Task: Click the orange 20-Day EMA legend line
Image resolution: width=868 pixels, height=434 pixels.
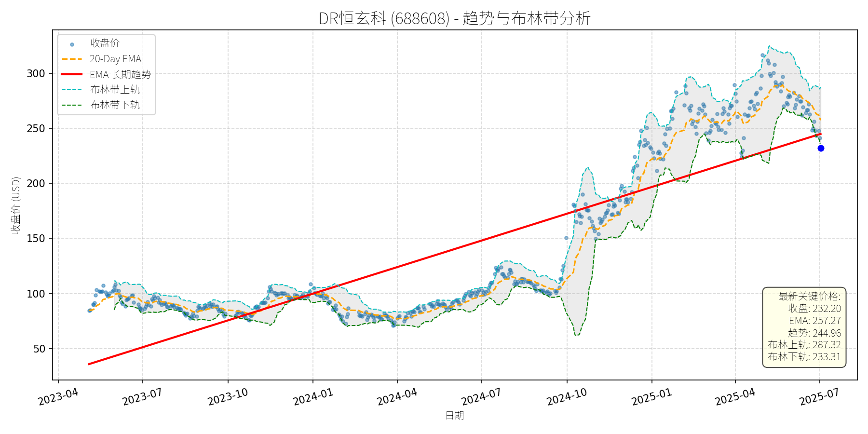Action: pyautogui.click(x=72, y=59)
